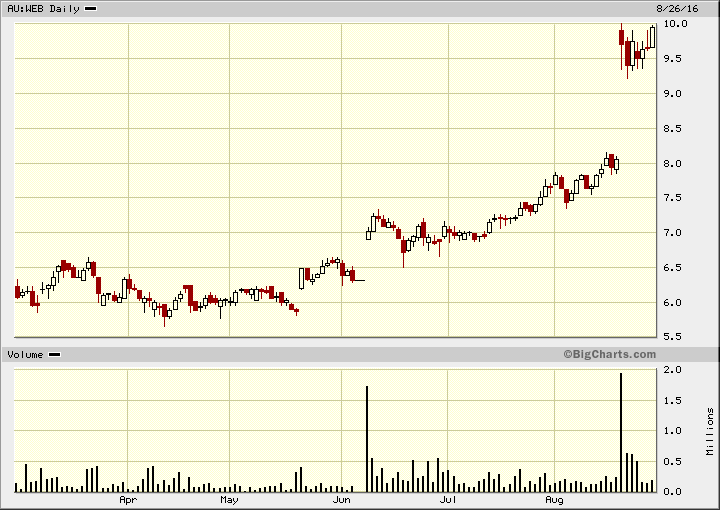Click the 1.5 volume axis label

(x=672, y=401)
